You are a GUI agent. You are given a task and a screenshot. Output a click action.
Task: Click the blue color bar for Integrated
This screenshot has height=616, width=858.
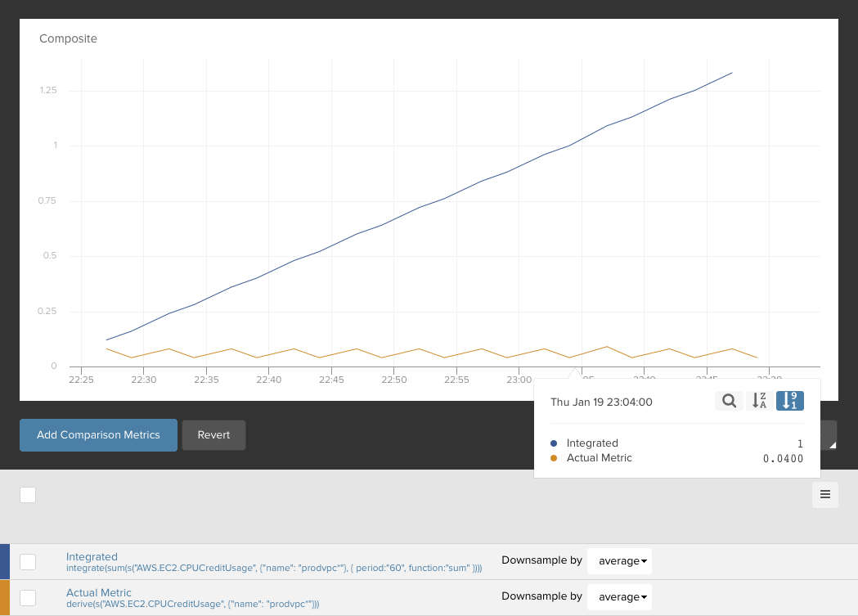[4, 561]
